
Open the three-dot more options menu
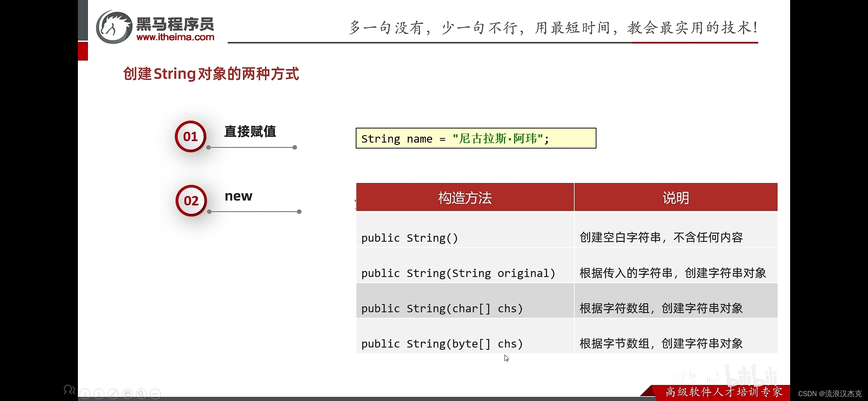pyautogui.click(x=155, y=394)
